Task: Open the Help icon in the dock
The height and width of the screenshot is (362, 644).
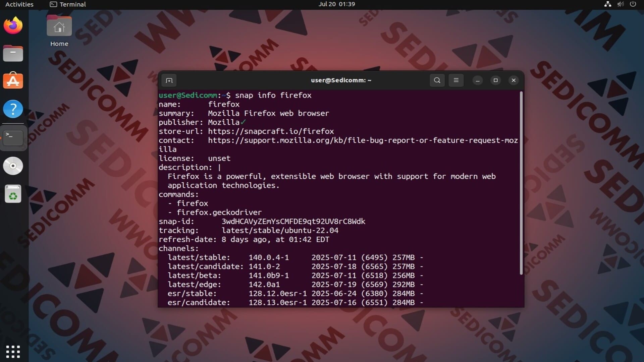Action: (13, 109)
